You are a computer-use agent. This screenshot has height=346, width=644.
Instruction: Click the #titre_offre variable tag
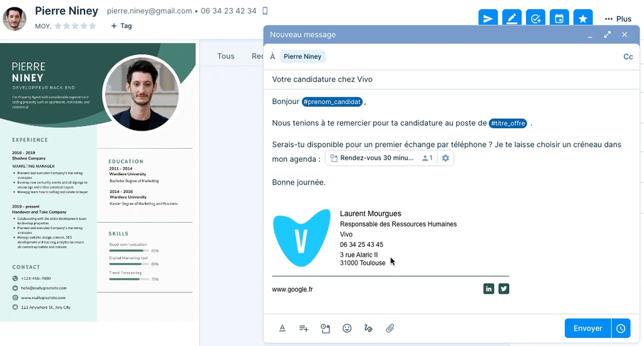tap(508, 123)
